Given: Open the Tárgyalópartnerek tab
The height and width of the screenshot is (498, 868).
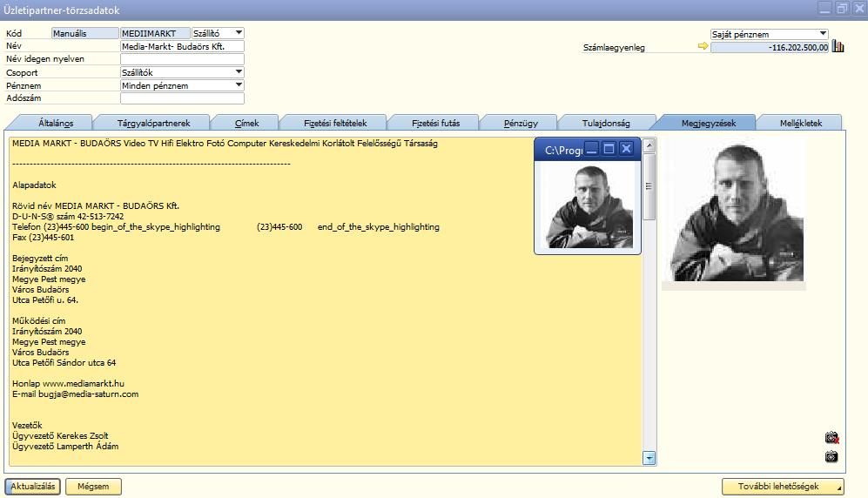Looking at the screenshot, I should 153,123.
